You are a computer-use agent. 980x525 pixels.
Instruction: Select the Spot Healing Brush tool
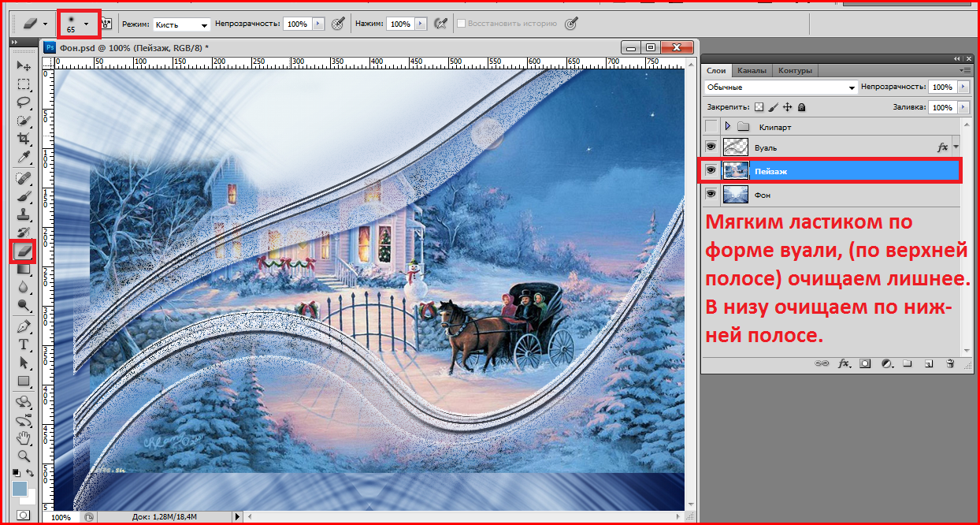(24, 177)
